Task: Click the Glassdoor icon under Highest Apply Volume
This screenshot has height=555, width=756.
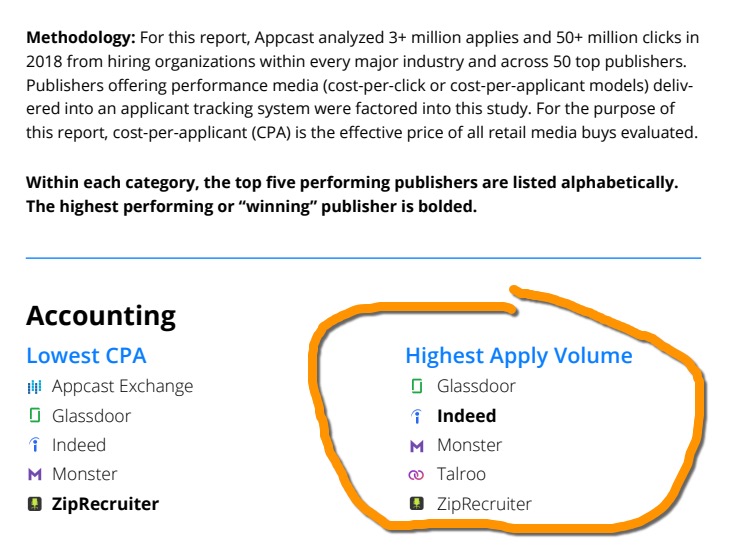Action: 417,386
